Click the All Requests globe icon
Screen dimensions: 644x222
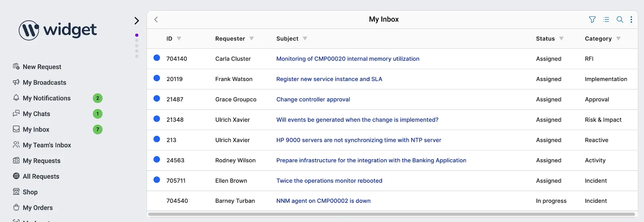pyautogui.click(x=16, y=176)
